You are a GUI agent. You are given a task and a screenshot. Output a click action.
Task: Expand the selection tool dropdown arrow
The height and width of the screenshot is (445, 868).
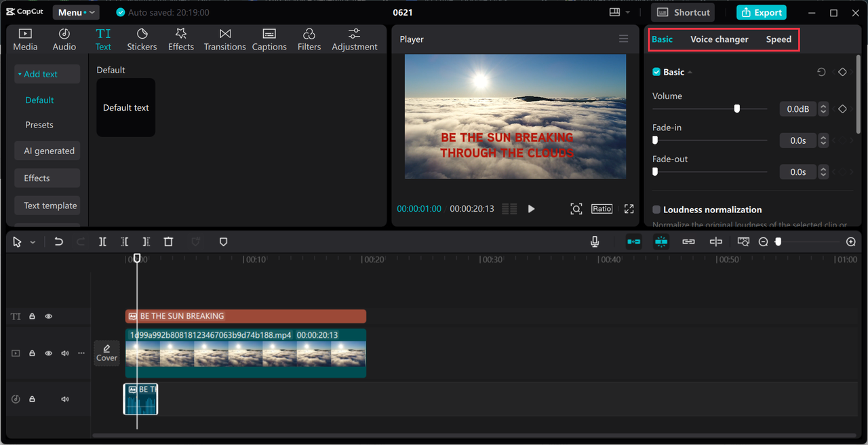tap(33, 242)
